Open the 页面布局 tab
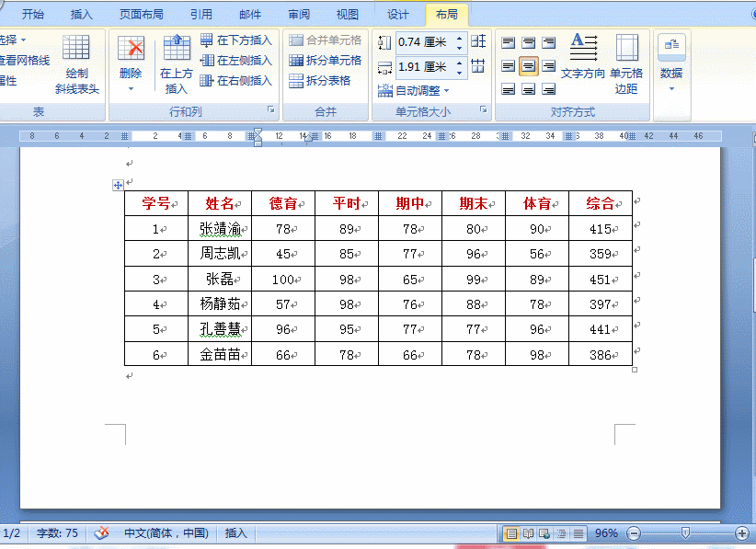This screenshot has width=756, height=549. pyautogui.click(x=142, y=15)
